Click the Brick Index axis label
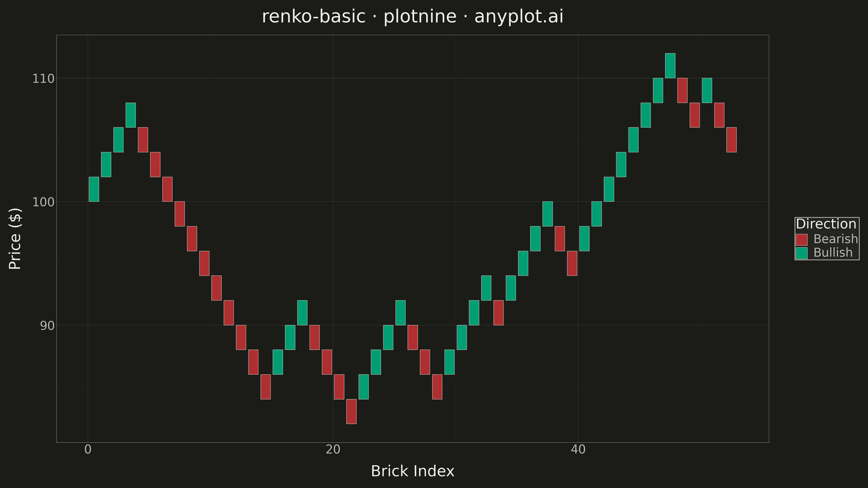868x488 pixels. click(x=412, y=471)
